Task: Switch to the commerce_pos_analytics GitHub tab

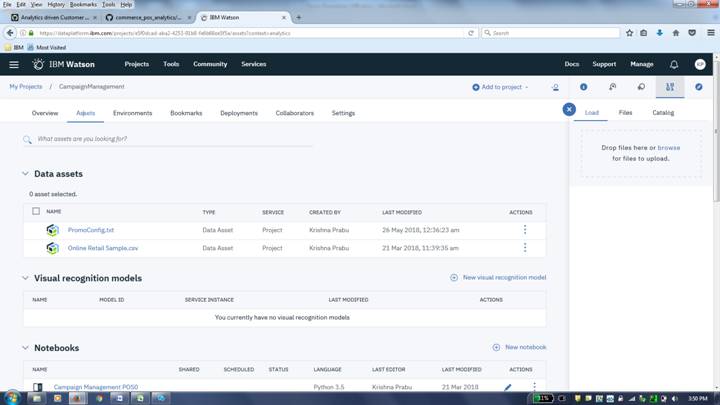Action: (148, 17)
